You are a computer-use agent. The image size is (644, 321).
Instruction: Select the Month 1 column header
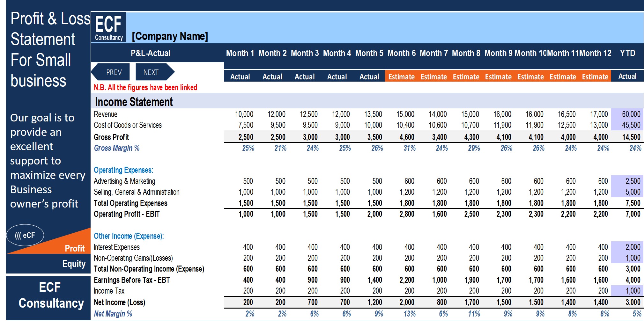pos(240,53)
